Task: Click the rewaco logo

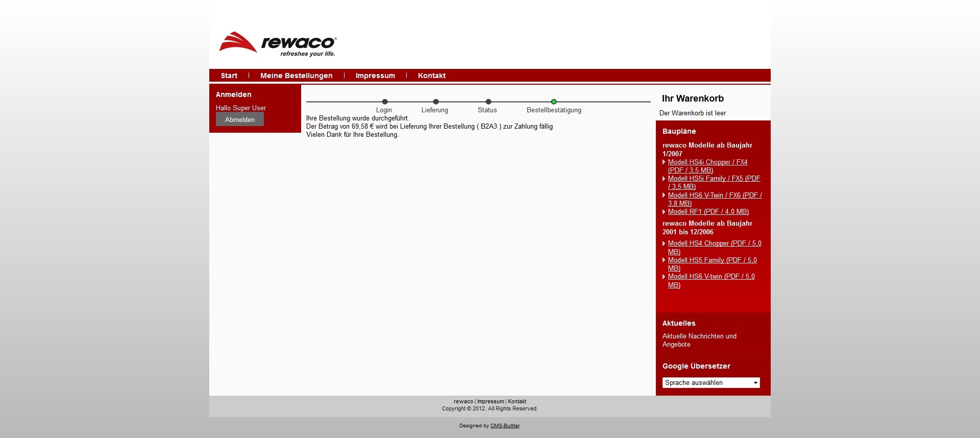Action: (x=278, y=44)
